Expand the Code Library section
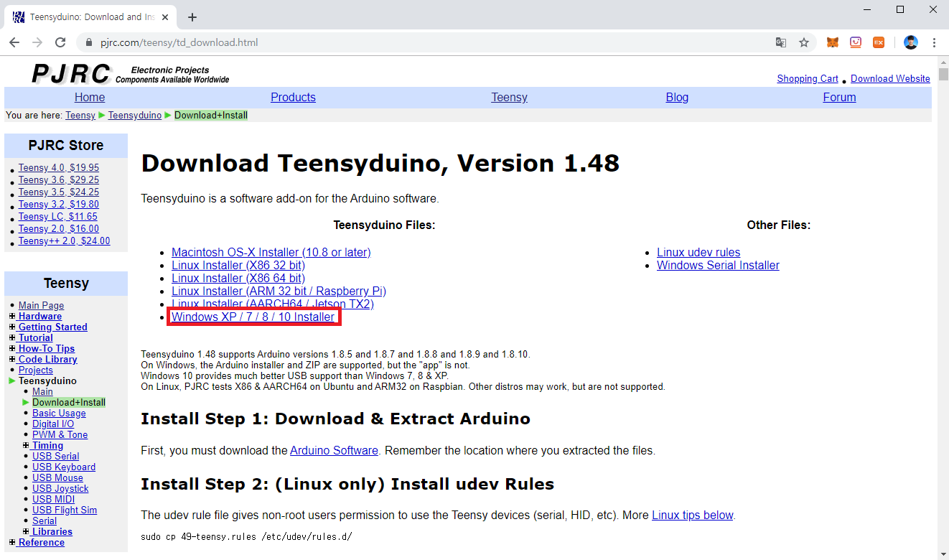The image size is (949, 560). tap(12, 360)
